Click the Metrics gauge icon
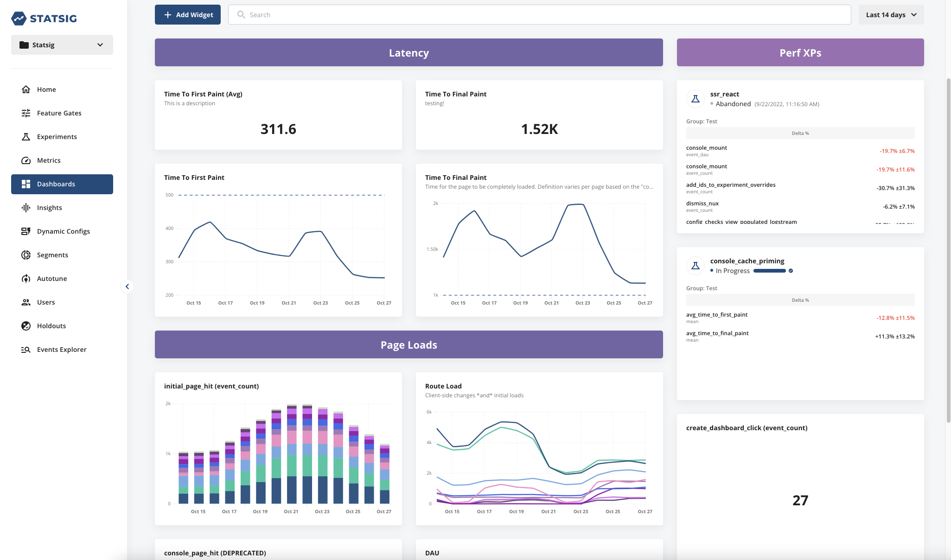 (26, 160)
